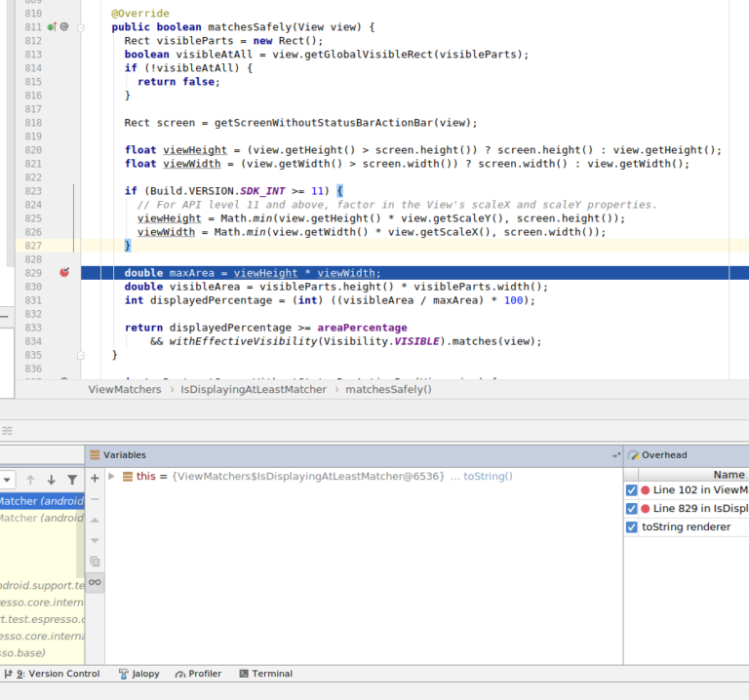Uncheck the 'Line 102 in ViewM' overhead checkbox
This screenshot has height=700, width=749.
tap(632, 490)
